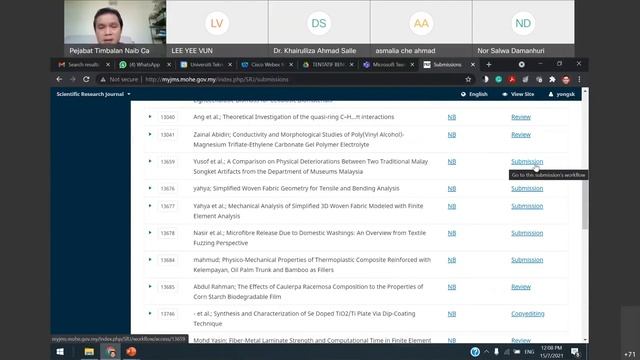Click the red PDF extension icon

point(512,80)
